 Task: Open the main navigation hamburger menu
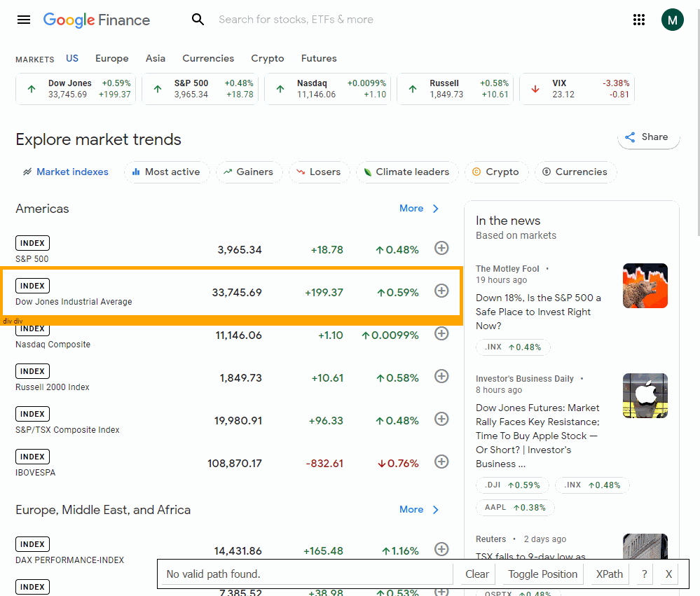[x=23, y=20]
